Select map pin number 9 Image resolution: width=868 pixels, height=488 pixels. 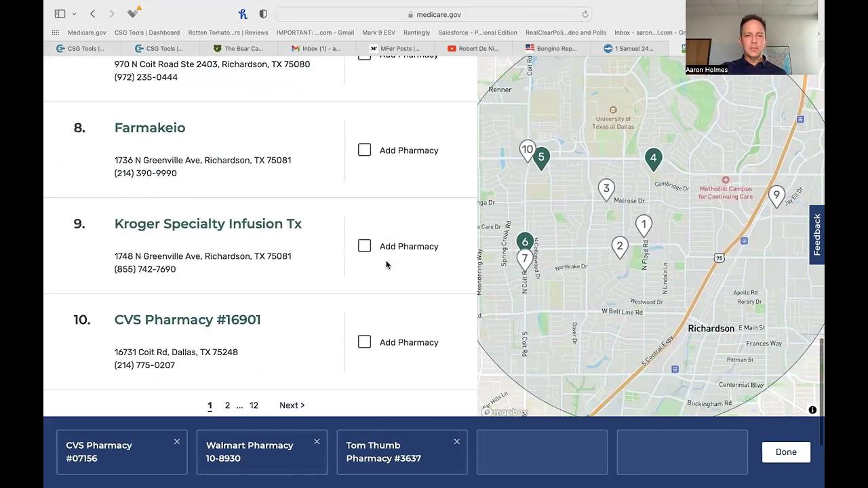point(776,195)
